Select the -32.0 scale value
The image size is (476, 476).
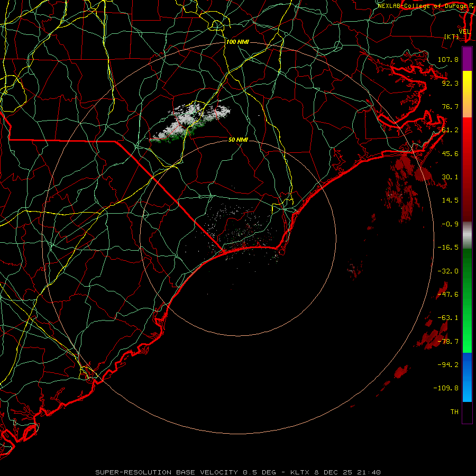(x=448, y=271)
